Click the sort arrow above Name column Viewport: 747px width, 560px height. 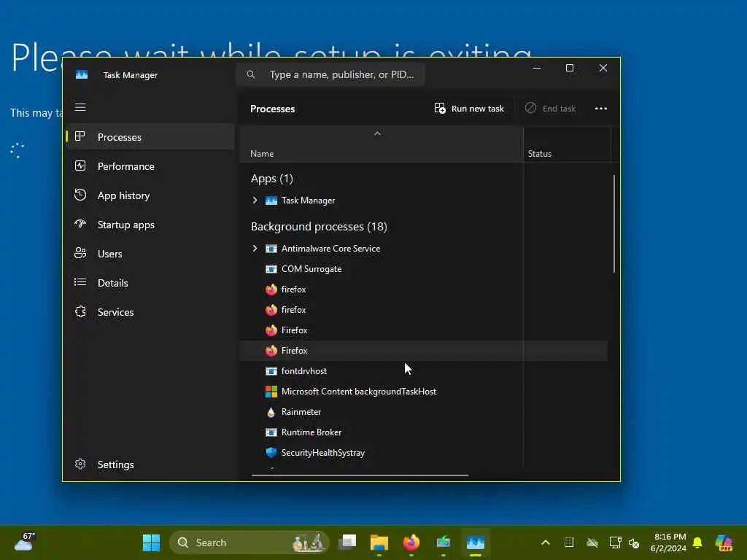tap(377, 134)
